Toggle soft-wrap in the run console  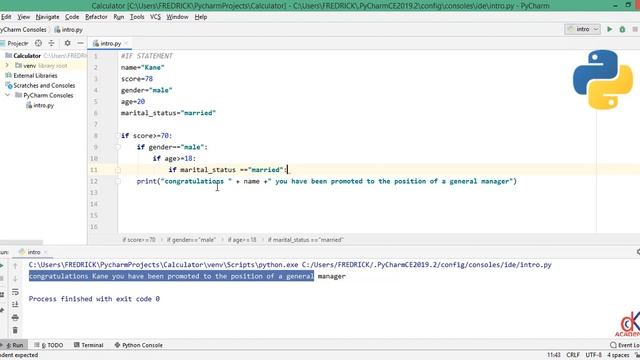[x=15, y=292]
